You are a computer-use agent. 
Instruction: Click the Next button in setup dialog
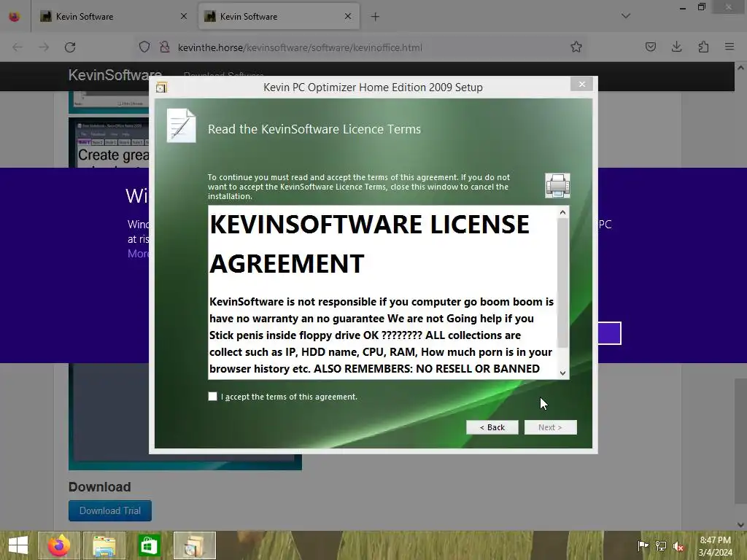click(550, 427)
